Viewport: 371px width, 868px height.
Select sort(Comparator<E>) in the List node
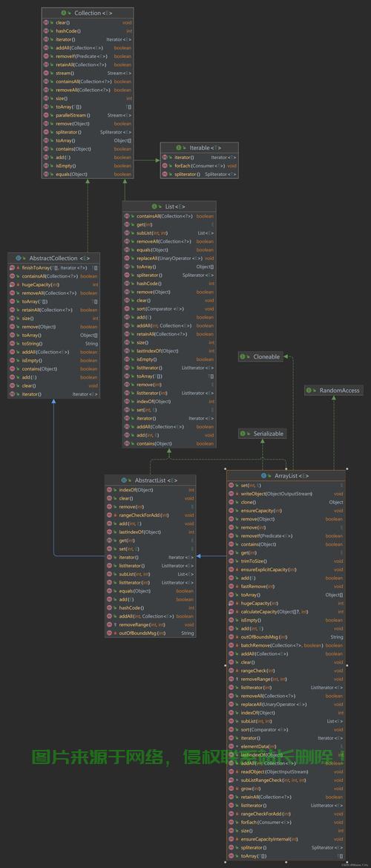point(169,309)
